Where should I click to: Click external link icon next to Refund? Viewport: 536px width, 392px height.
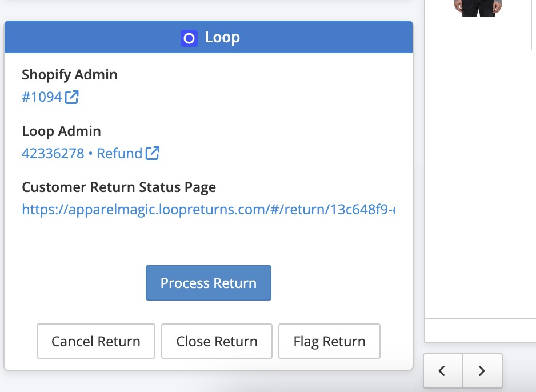click(x=153, y=153)
